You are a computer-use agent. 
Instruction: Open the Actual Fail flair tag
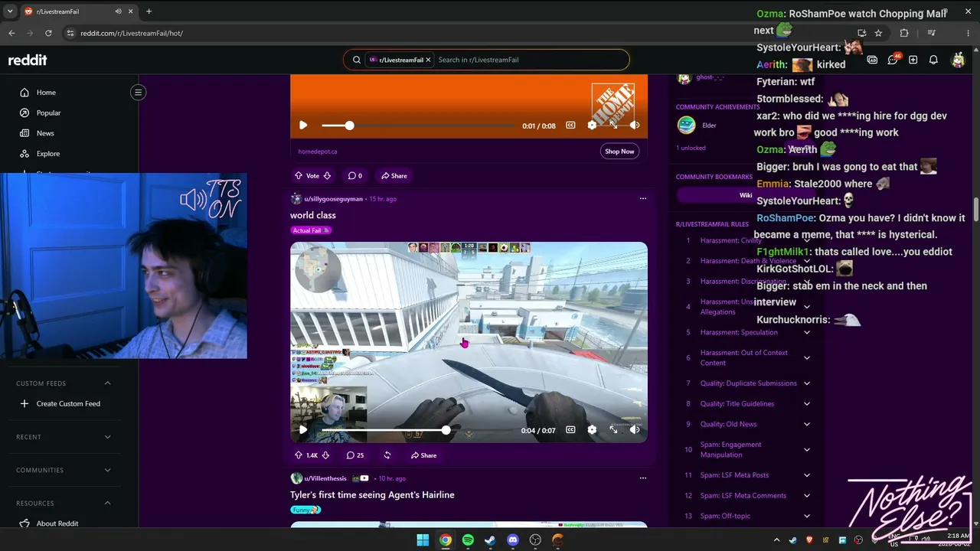311,230
